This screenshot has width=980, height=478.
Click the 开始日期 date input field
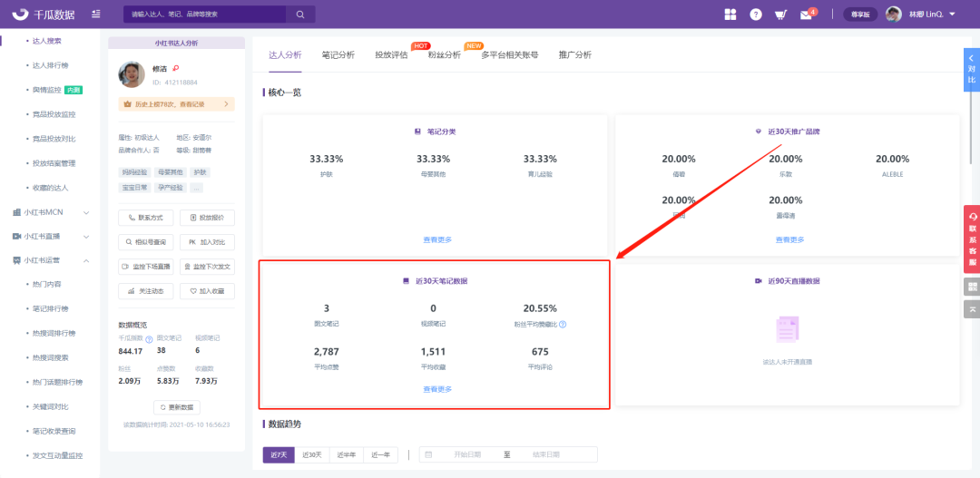467,455
